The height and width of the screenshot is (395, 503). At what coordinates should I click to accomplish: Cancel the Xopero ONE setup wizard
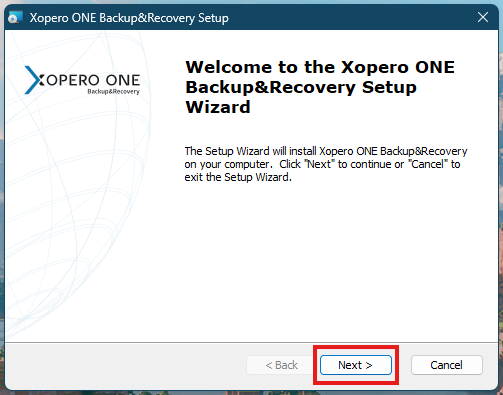(447, 365)
